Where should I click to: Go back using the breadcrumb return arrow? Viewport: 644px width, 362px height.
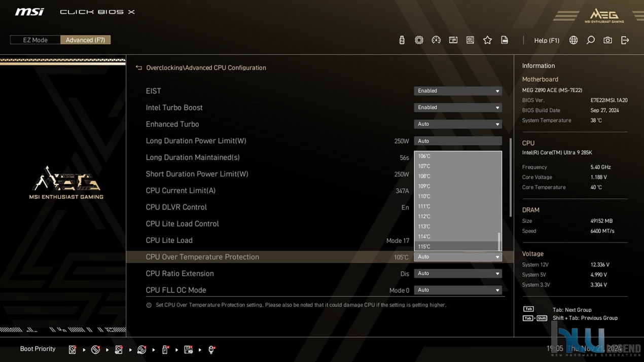pyautogui.click(x=139, y=67)
